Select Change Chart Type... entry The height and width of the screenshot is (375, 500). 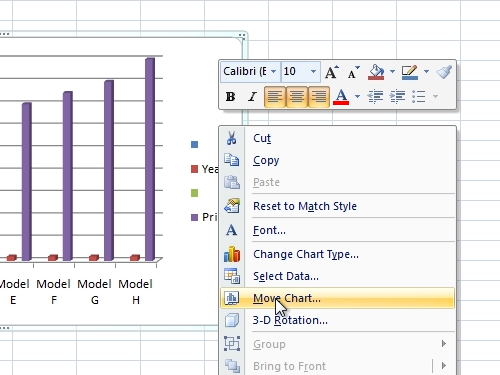tap(337, 254)
